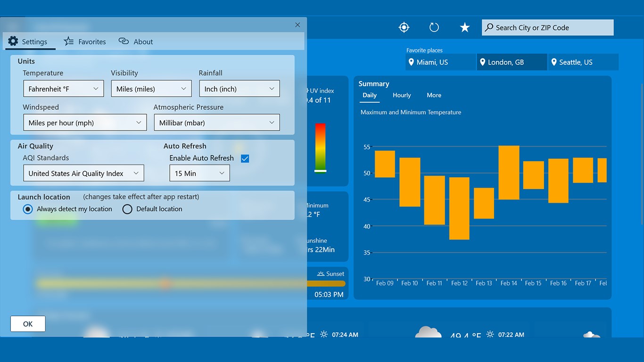The width and height of the screenshot is (644, 362).
Task: Select Always detect my location
Action: (27, 209)
